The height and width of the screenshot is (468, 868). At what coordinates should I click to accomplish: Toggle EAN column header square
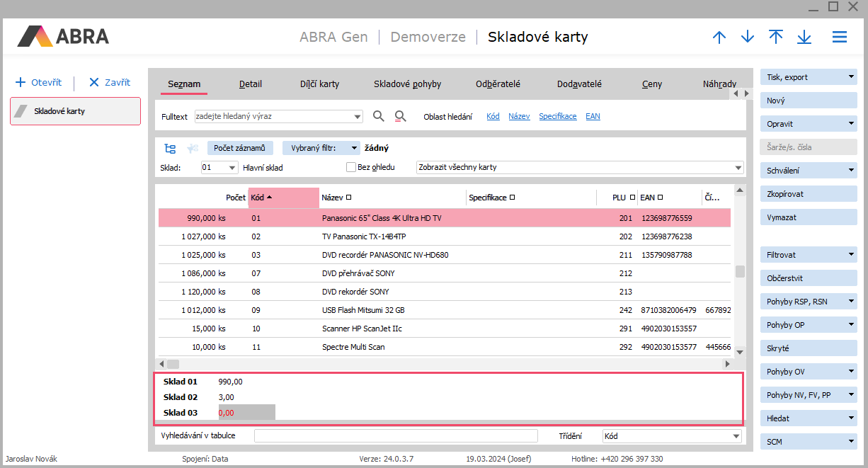662,198
